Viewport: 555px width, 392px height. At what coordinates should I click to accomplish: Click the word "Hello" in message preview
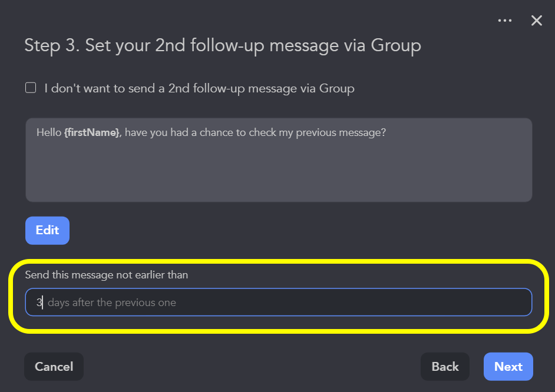click(x=49, y=132)
